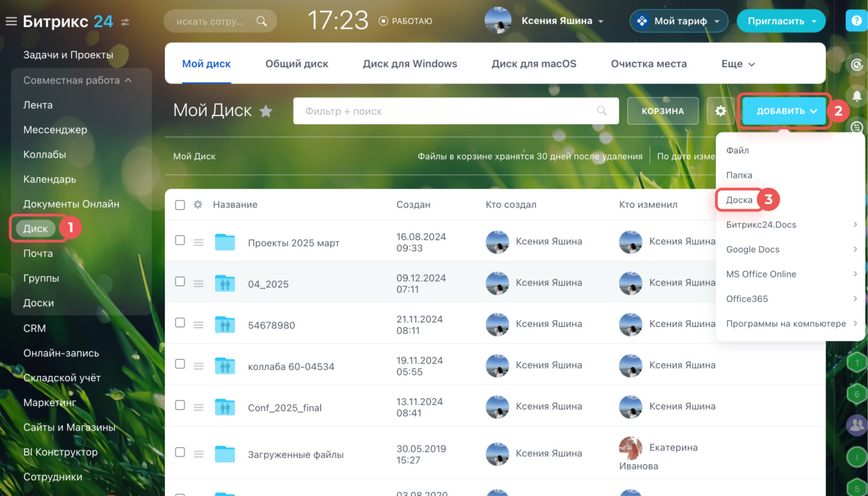The image size is (868, 496).
Task: Open the notifications bell icon
Action: point(857,96)
